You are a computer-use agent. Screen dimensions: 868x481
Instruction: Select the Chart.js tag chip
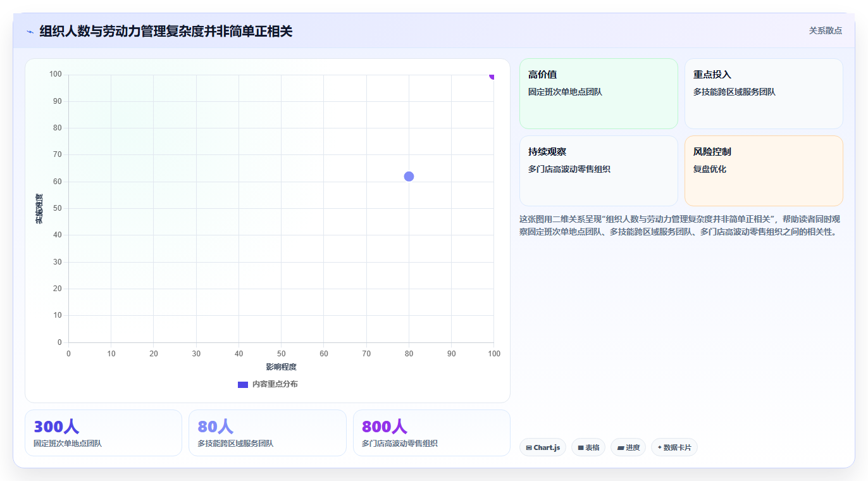coord(543,447)
